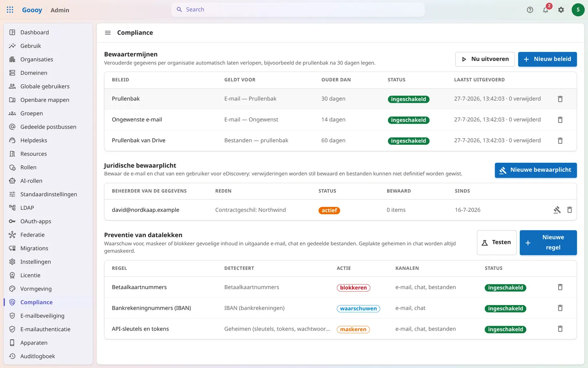Delete the Ongewenste e-mail retention policy
The height and width of the screenshot is (368, 588).
560,120
